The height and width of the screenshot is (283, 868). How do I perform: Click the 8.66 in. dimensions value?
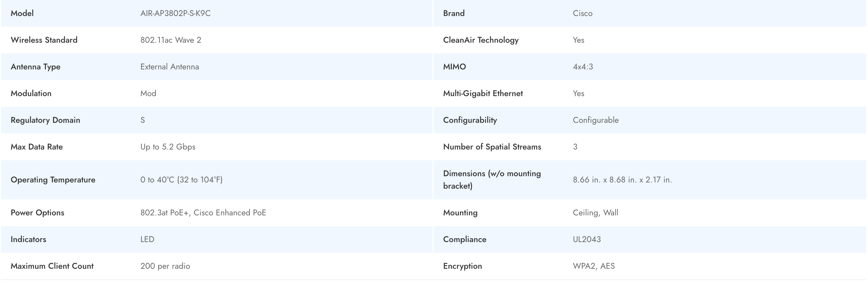(622, 179)
